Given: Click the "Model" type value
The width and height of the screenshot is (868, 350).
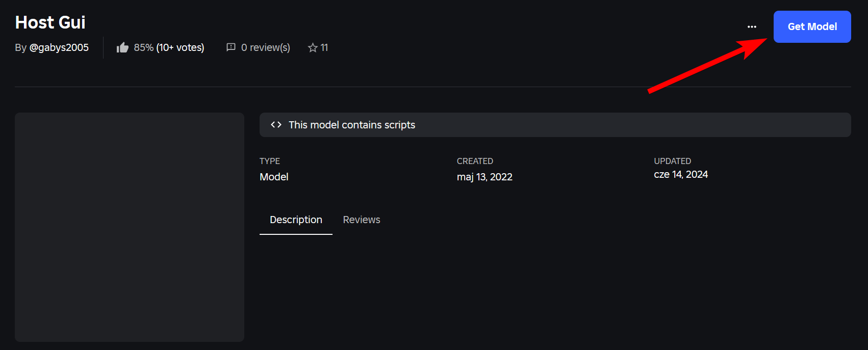Looking at the screenshot, I should (x=274, y=177).
